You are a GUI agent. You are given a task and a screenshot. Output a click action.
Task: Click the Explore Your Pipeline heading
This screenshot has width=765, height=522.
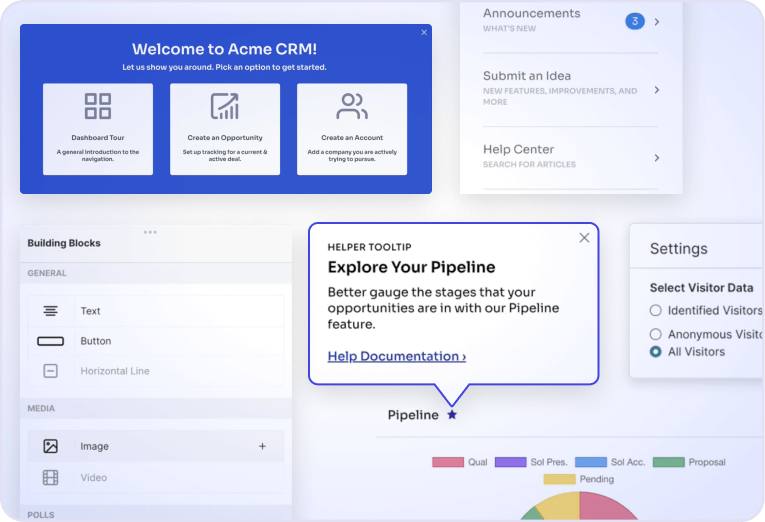click(x=411, y=267)
